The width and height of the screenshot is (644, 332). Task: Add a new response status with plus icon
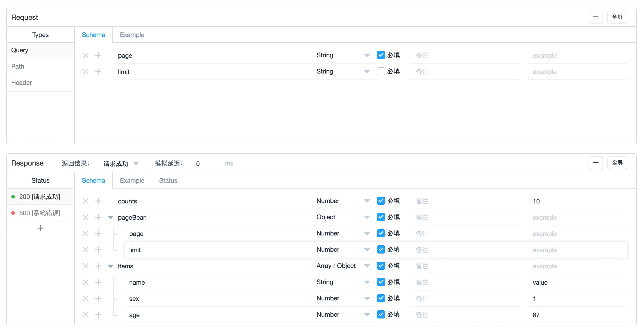(40, 228)
